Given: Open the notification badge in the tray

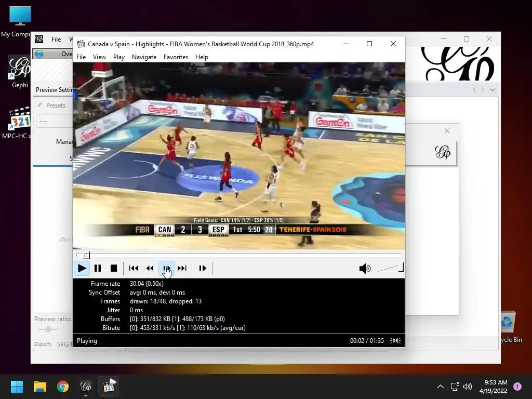Looking at the screenshot, I should pos(517,387).
